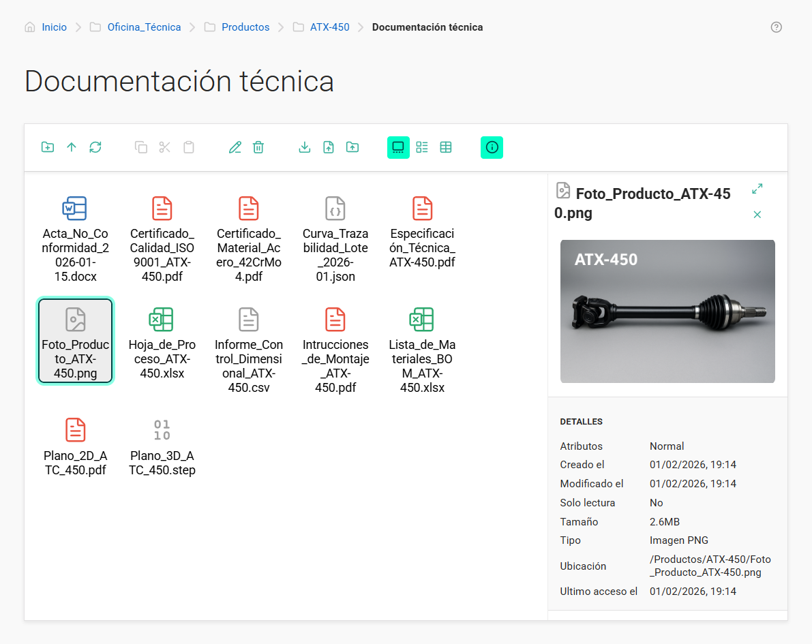
Task: Go up one directory level
Action: [x=72, y=147]
